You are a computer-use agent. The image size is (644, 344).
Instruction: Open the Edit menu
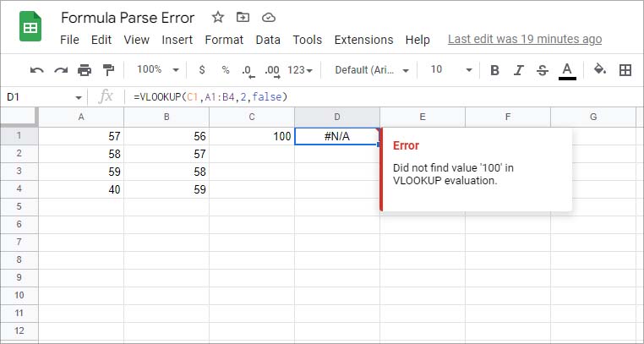tap(101, 40)
